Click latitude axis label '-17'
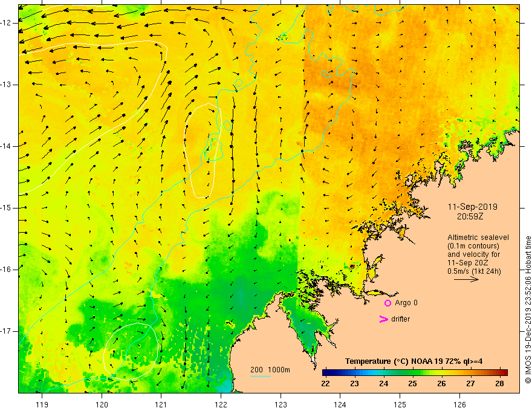Viewport: 532px width, 411px height. click(7, 331)
